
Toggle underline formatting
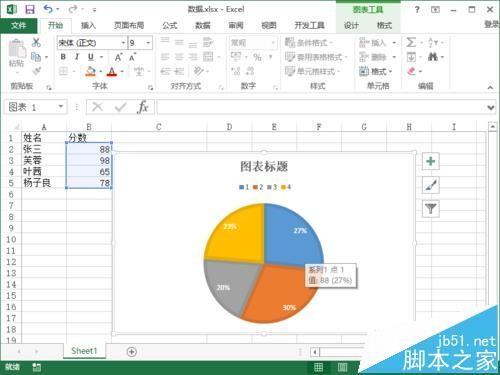point(91,57)
